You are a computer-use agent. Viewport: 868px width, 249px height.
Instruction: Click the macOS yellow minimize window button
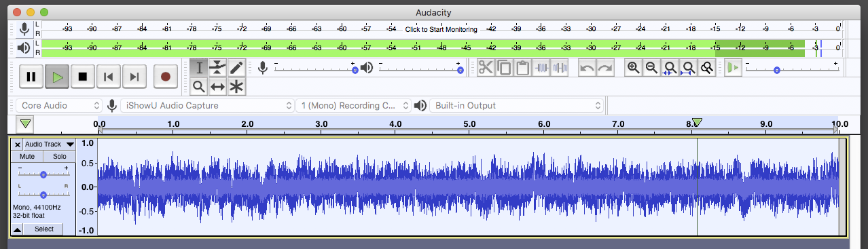click(31, 12)
